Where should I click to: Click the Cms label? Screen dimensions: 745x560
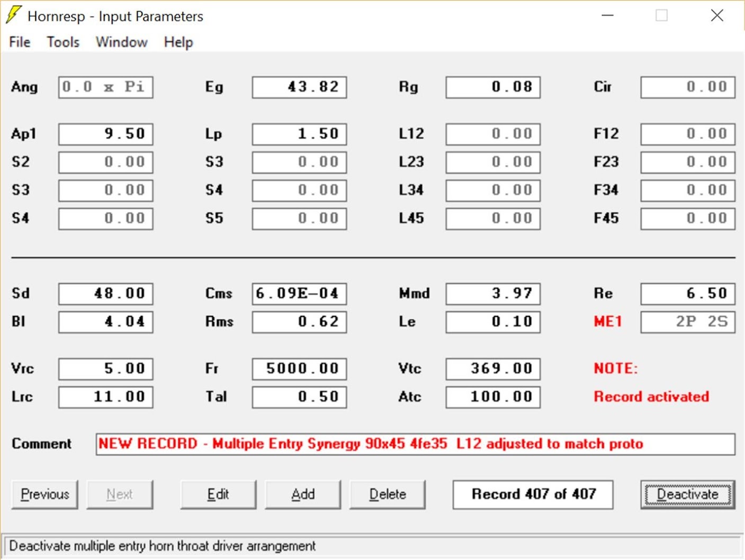(x=219, y=294)
